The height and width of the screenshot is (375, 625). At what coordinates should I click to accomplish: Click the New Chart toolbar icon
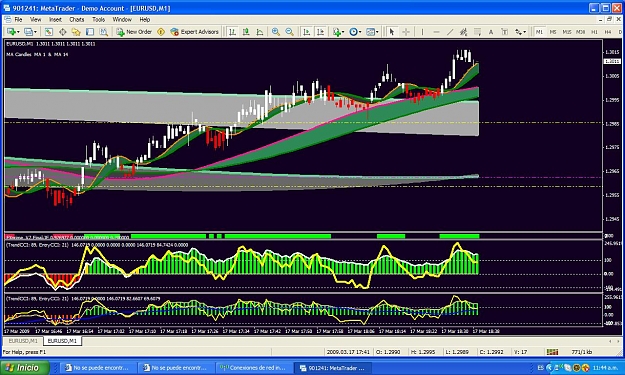(11, 32)
